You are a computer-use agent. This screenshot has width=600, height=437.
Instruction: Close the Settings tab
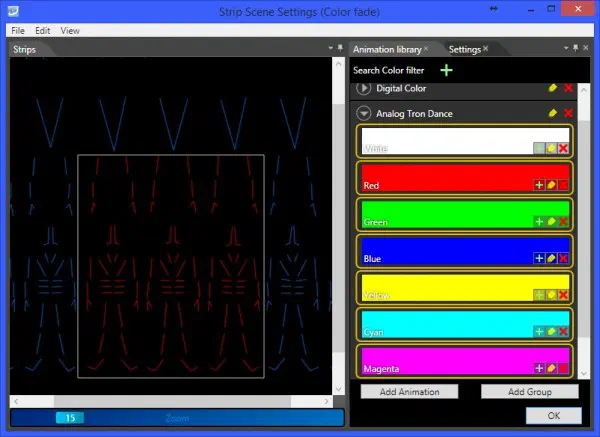pos(485,48)
